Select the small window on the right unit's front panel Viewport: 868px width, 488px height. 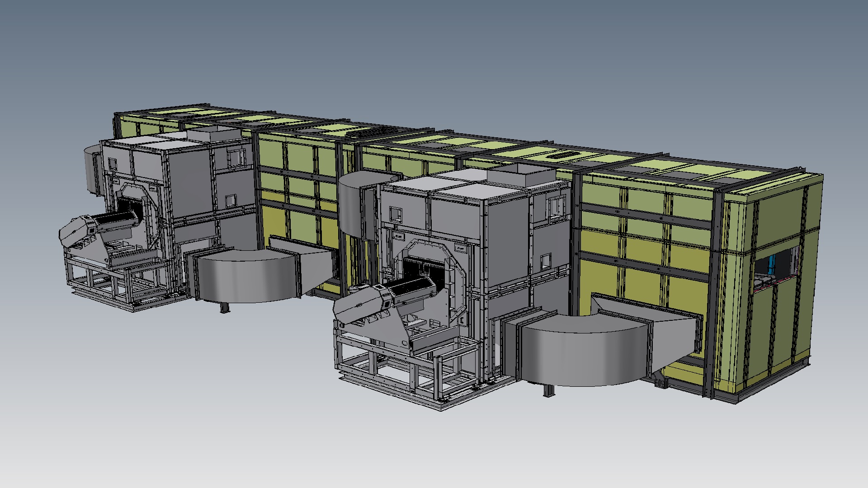[396, 214]
